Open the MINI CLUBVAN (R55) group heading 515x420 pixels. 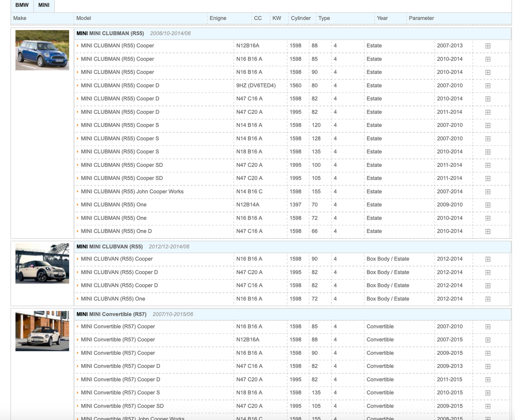109,246
